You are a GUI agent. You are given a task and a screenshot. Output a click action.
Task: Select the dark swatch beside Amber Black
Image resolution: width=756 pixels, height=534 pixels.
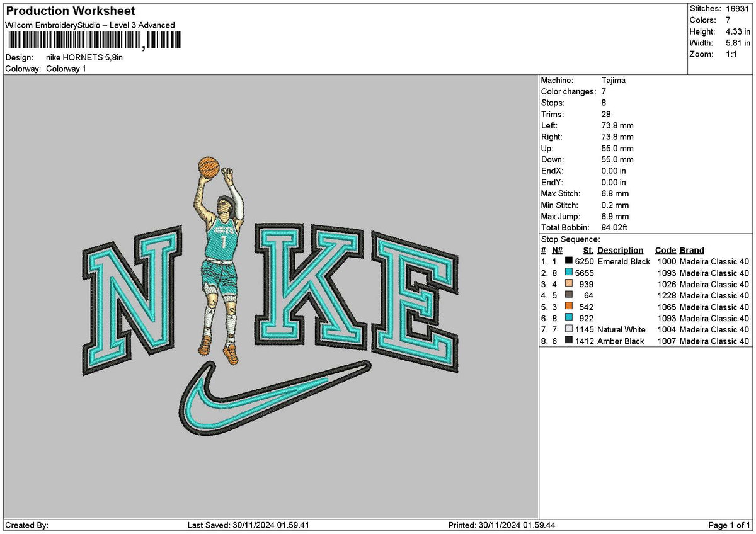(x=569, y=341)
